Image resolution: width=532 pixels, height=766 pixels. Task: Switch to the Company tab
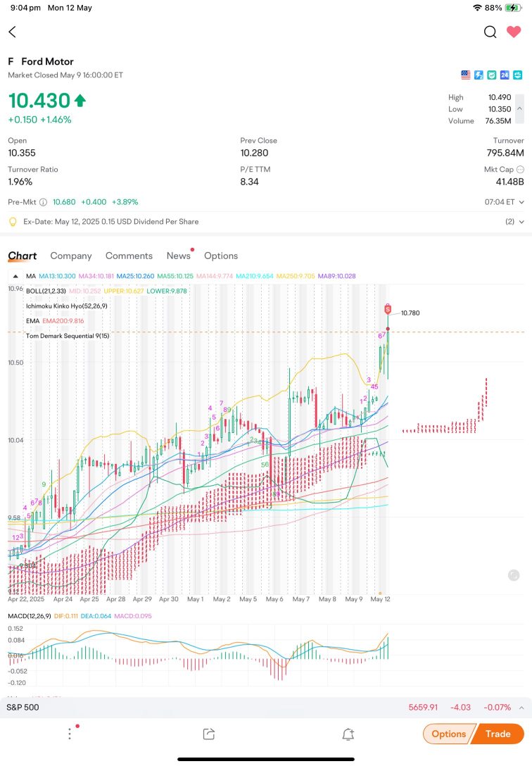click(x=71, y=256)
